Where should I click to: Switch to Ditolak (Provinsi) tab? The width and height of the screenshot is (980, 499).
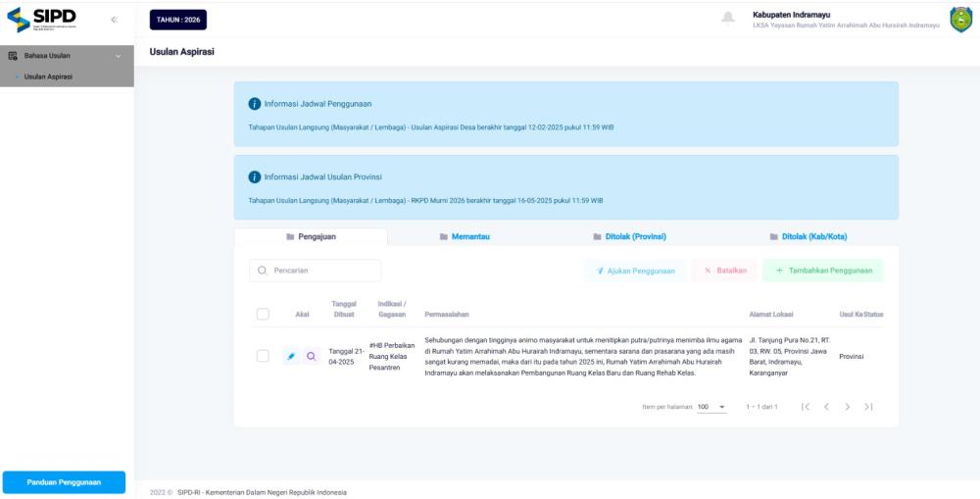pos(630,237)
